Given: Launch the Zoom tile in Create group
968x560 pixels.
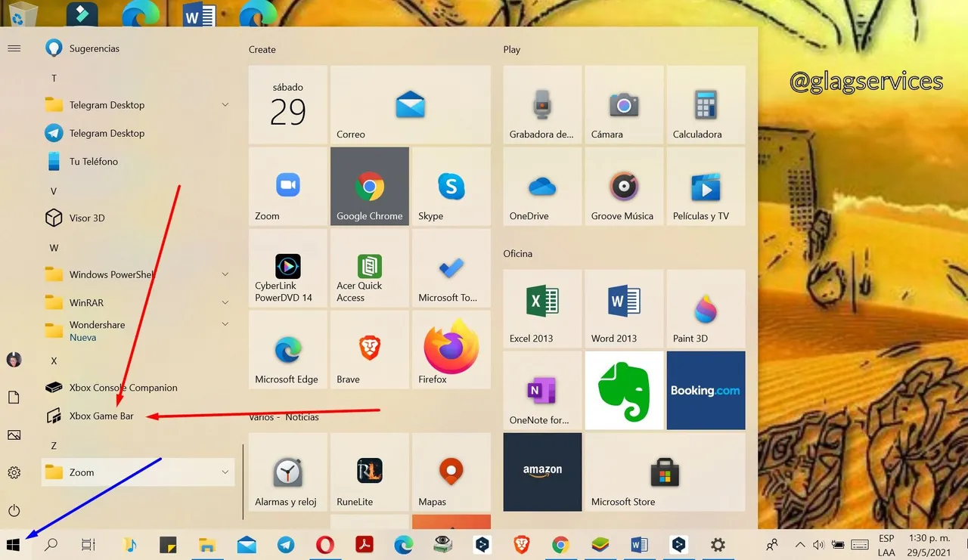Looking at the screenshot, I should click(288, 187).
